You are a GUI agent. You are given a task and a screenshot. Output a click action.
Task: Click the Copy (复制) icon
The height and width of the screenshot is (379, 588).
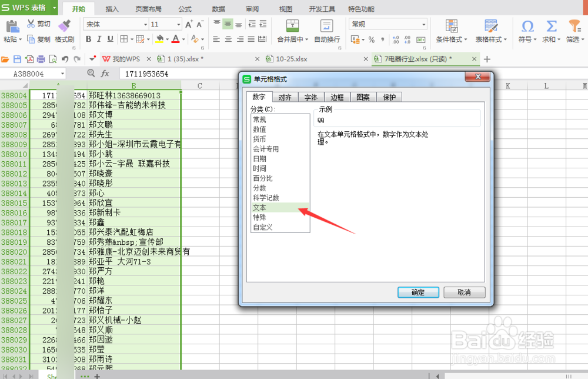pos(31,39)
